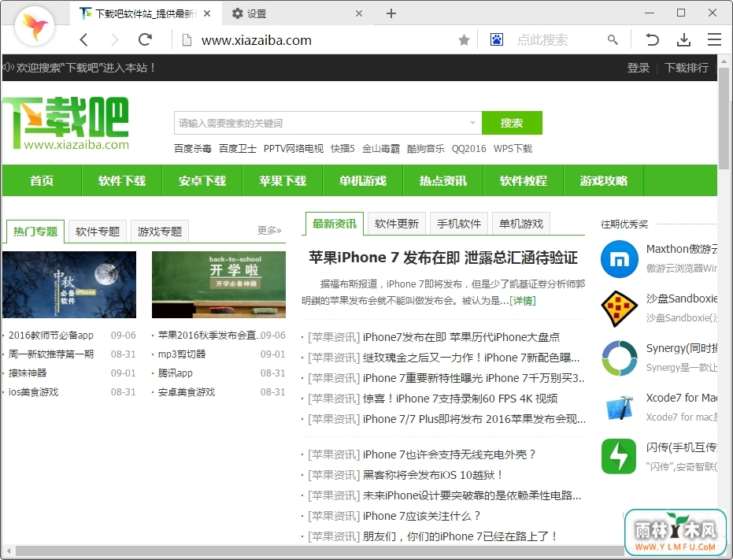
Task: Click the 下载吧 site logo
Action: pyautogui.click(x=66, y=124)
